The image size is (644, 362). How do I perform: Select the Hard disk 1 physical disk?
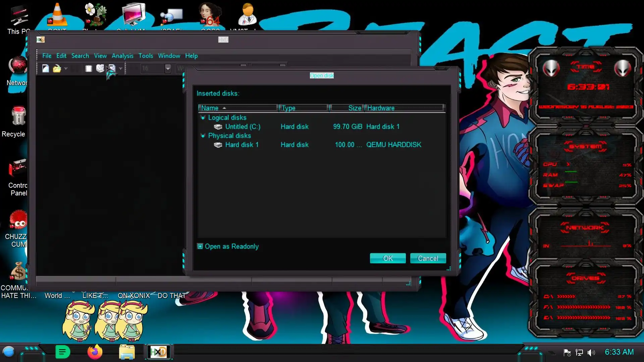tap(241, 145)
